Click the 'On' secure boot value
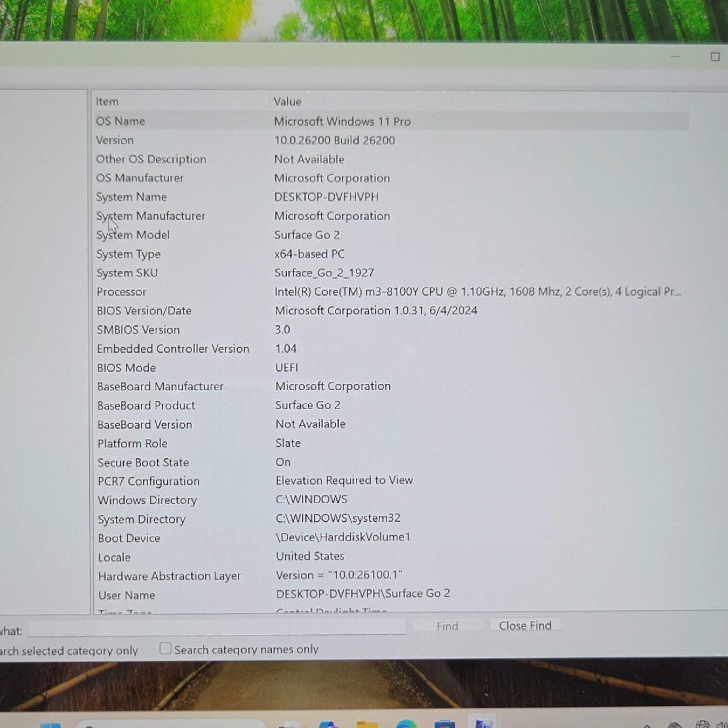 pyautogui.click(x=283, y=462)
